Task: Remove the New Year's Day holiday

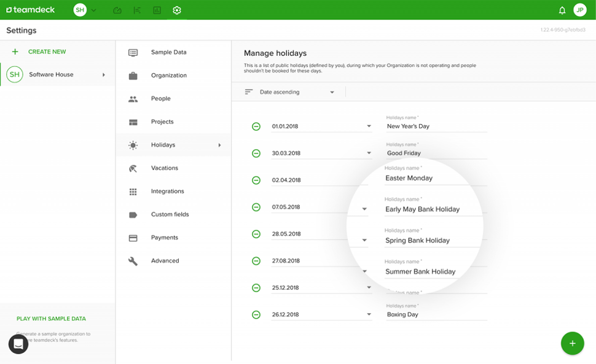Action: [256, 126]
